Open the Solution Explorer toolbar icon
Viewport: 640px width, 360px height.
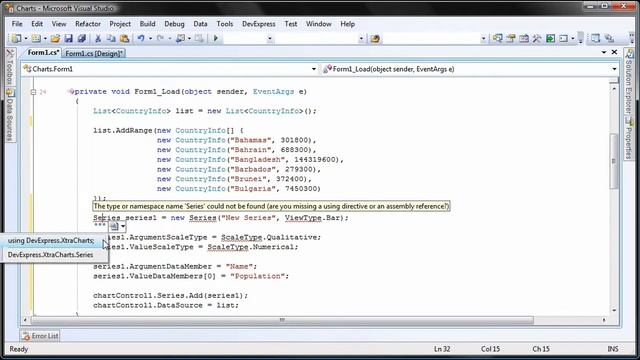497,38
